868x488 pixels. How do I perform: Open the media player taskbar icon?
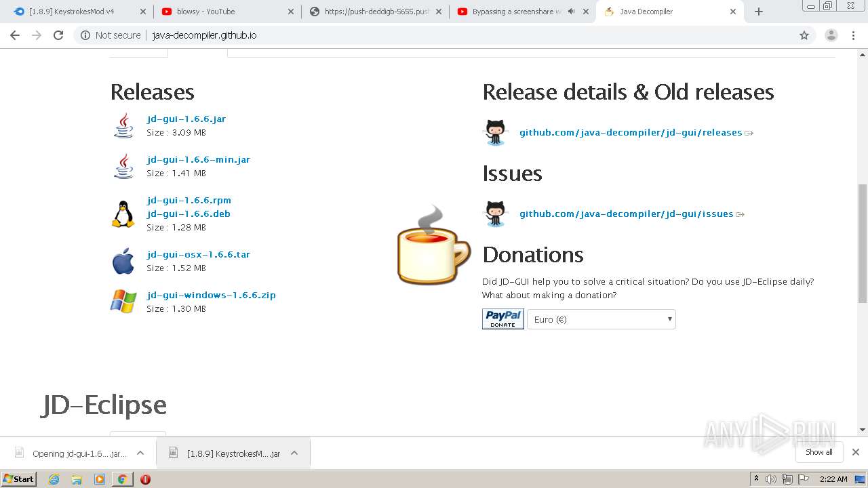(100, 479)
